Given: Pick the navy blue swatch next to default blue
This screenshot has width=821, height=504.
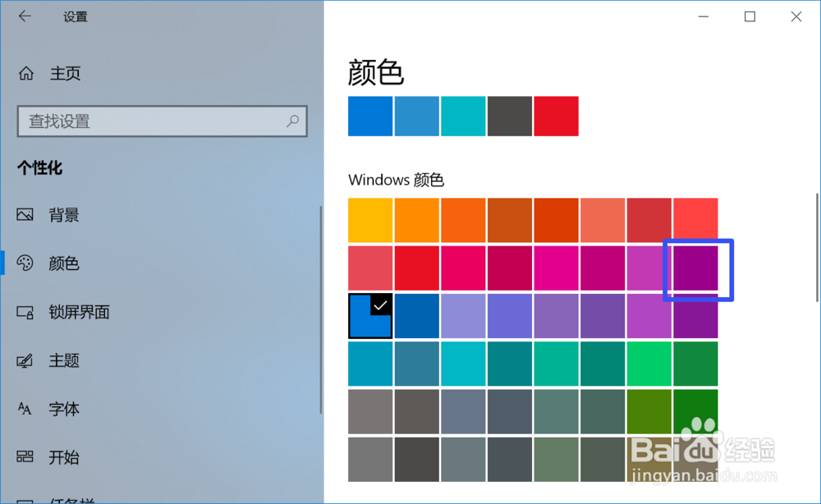Looking at the screenshot, I should point(417,316).
